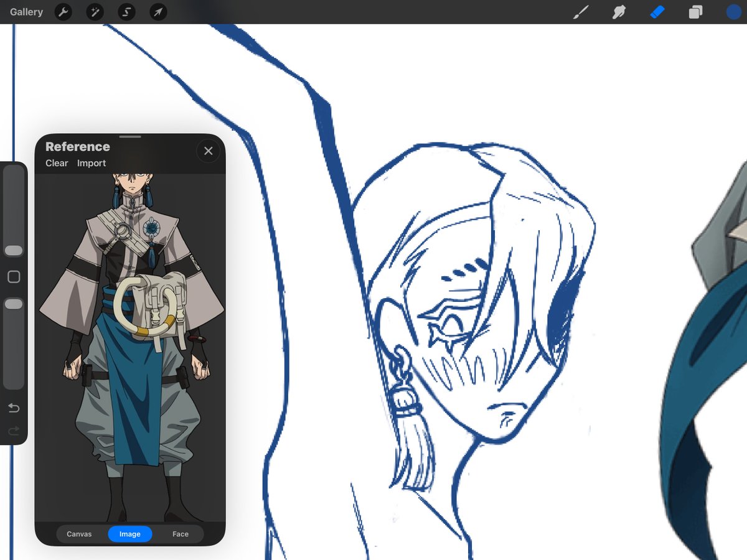Activate the Selection tool

tap(126, 12)
